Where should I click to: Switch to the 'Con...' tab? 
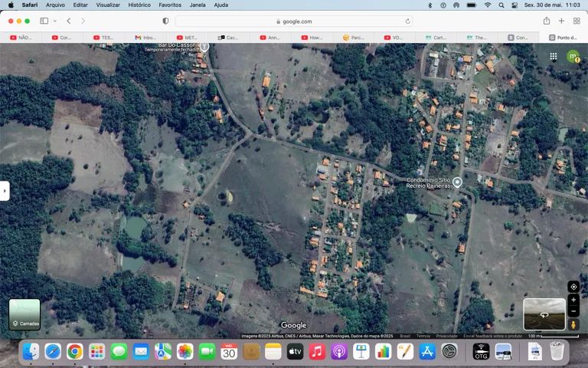(518, 38)
